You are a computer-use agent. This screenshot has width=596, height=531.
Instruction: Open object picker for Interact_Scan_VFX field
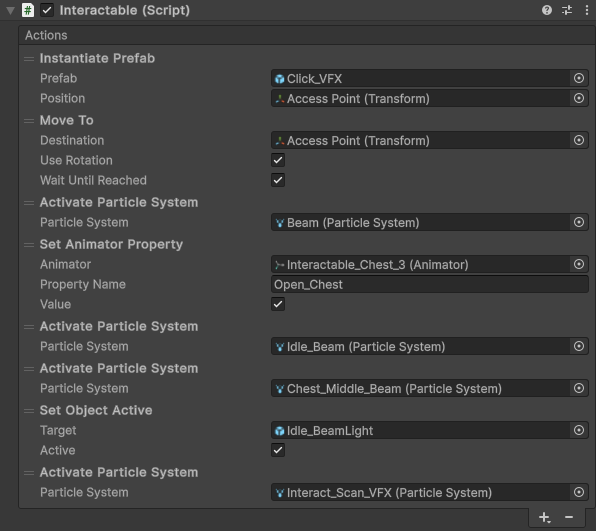click(x=579, y=492)
